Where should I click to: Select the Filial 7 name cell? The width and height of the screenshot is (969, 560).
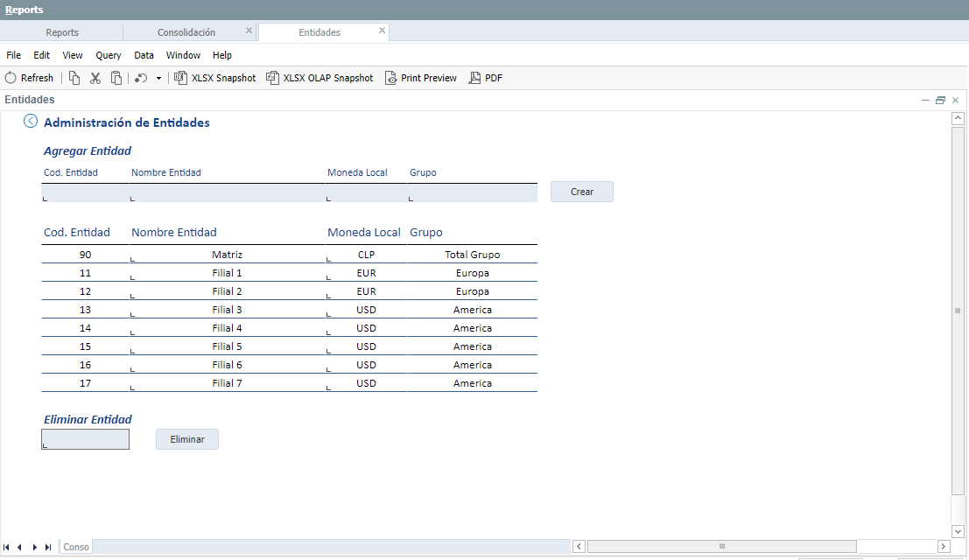click(227, 383)
